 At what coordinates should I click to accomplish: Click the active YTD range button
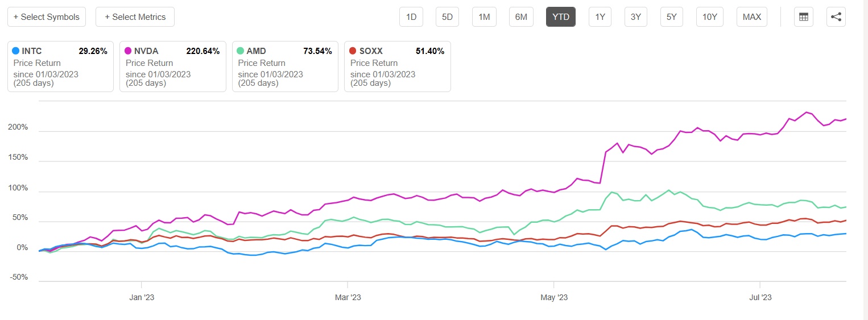[561, 17]
